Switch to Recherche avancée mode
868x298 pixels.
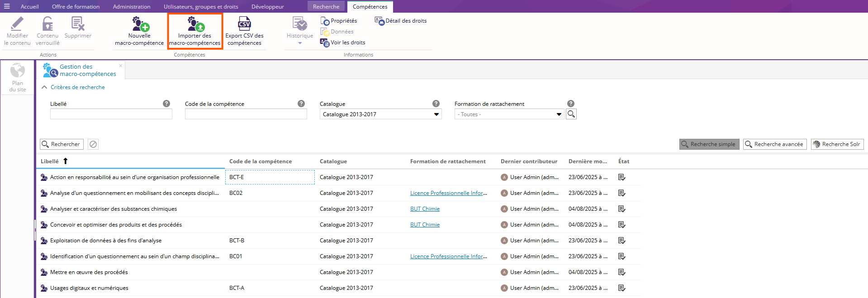pos(774,144)
